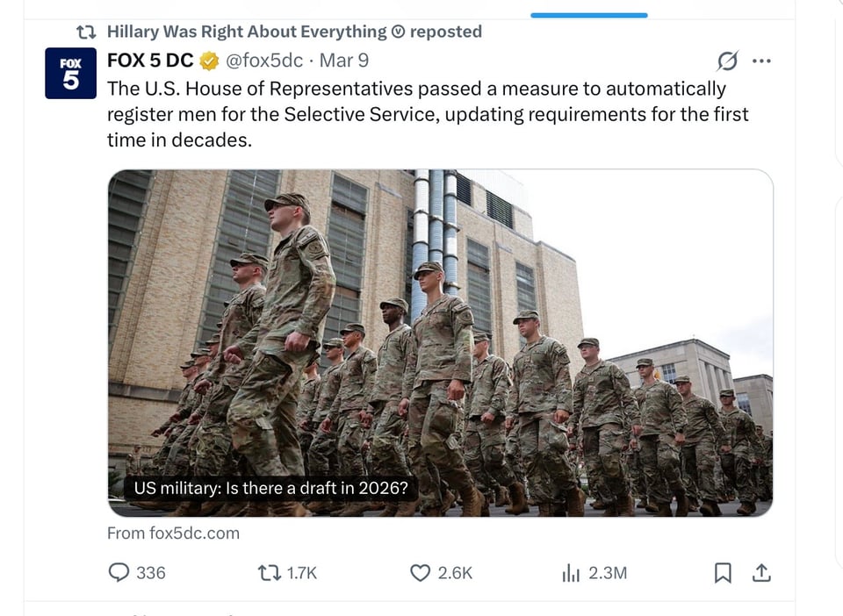843x616 pixels.
Task: Click the Grok actions icon on the post
Action: click(727, 61)
